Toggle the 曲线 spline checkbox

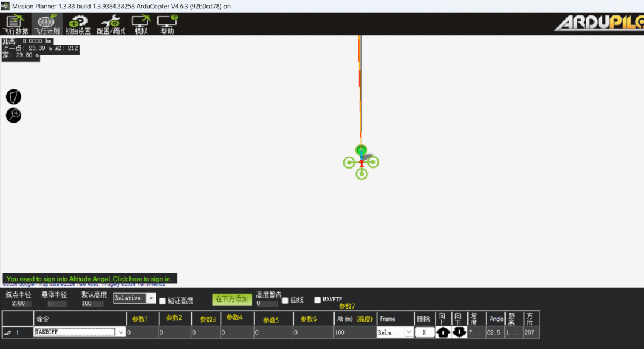coord(285,301)
